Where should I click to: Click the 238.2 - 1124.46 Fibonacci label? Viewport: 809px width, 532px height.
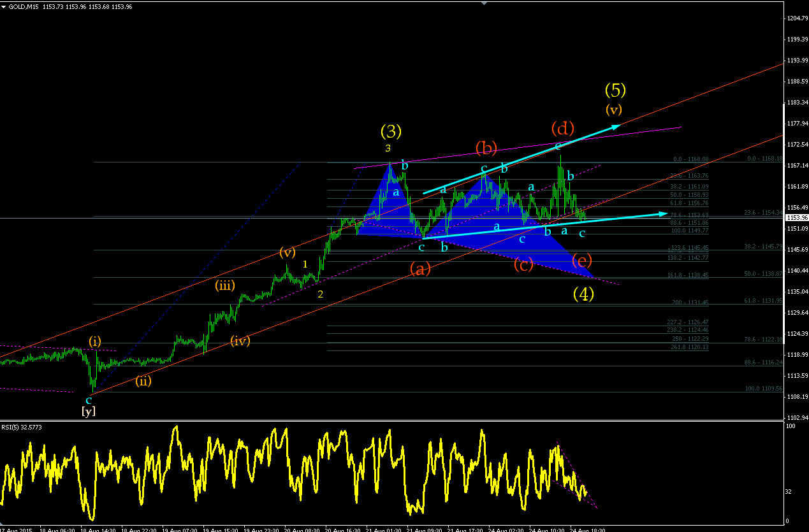pyautogui.click(x=688, y=330)
